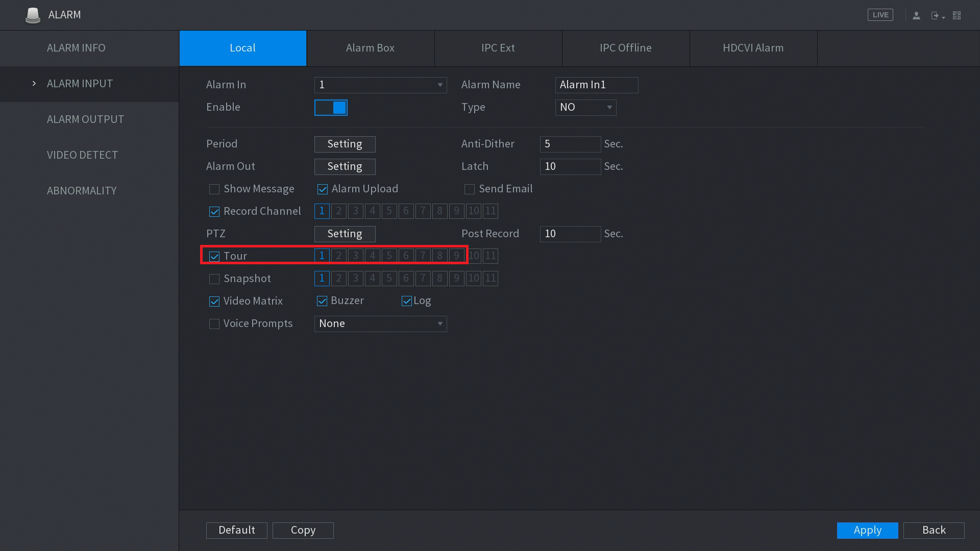Check the Show Message checkbox
980x551 pixels.
(x=214, y=189)
